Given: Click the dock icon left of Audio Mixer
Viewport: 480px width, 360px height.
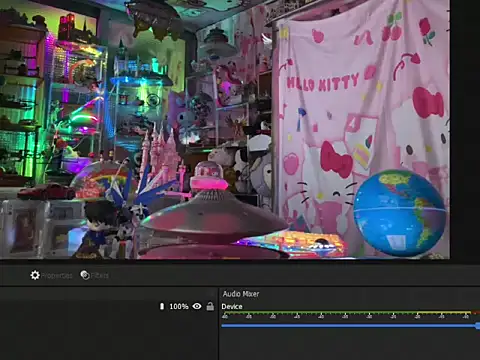Looking at the screenshot, I should 211,294.
